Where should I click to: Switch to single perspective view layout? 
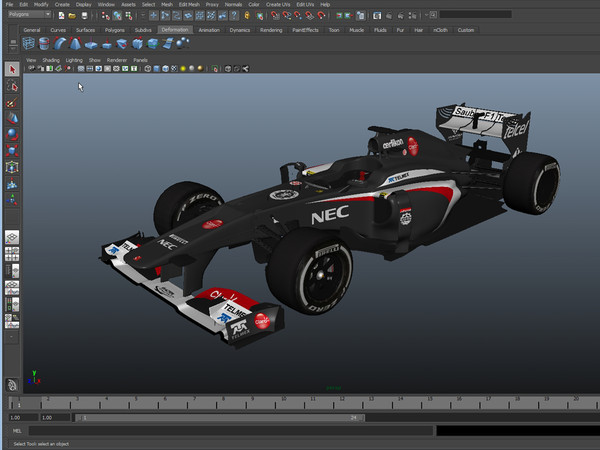[12, 237]
